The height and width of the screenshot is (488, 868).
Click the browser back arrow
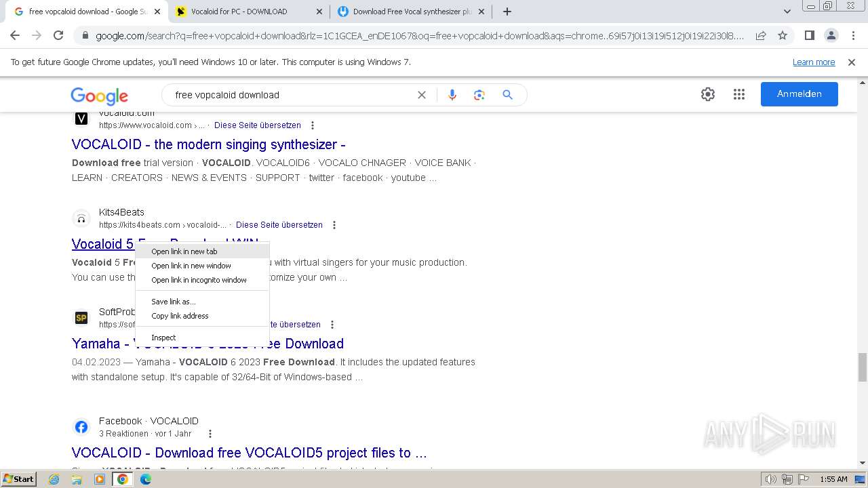pyautogui.click(x=16, y=35)
